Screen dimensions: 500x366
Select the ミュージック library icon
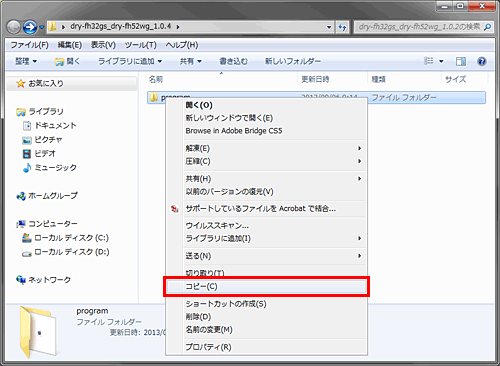(27, 168)
